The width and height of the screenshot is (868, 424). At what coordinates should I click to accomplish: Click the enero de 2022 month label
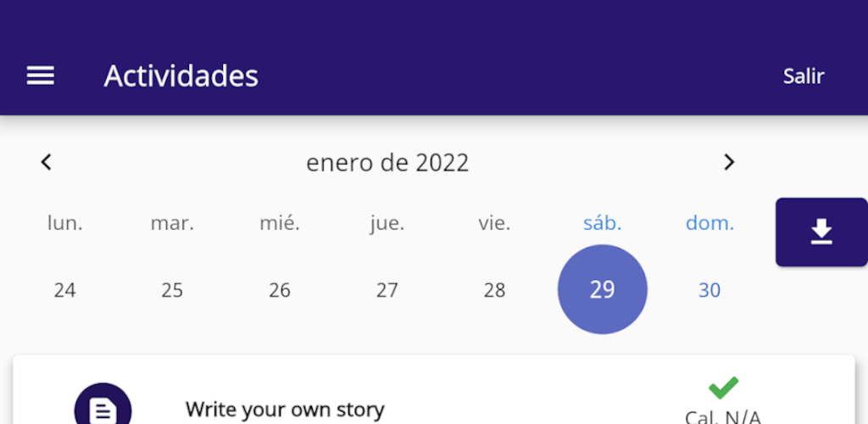pyautogui.click(x=387, y=163)
